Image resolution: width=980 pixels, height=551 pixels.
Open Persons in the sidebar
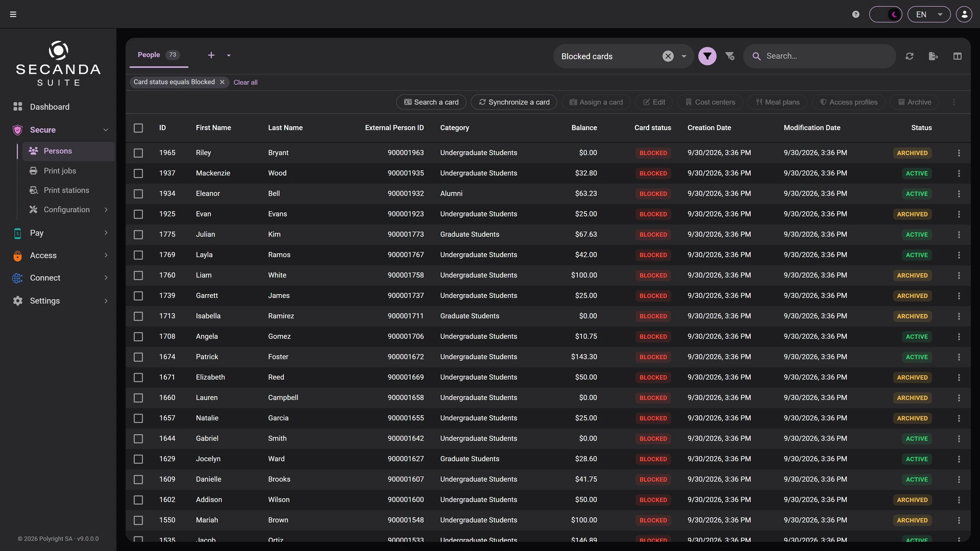[68, 151]
